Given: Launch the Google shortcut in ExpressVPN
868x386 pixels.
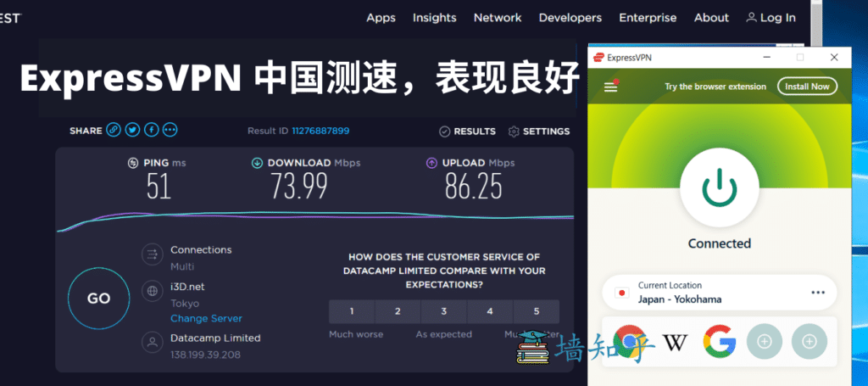Looking at the screenshot, I should pyautogui.click(x=719, y=342).
